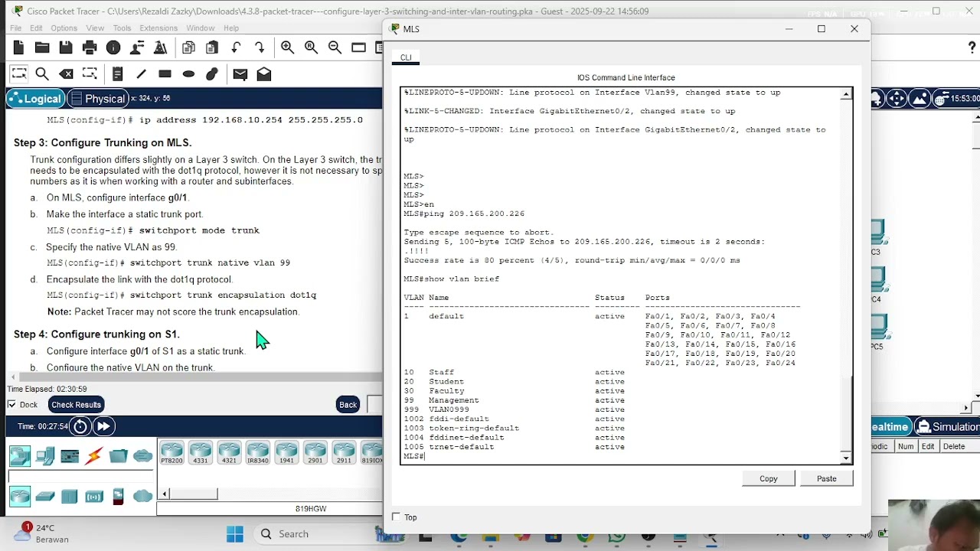Viewport: 980px width, 551px height.
Task: Click the Back button in instructions
Action: [348, 405]
